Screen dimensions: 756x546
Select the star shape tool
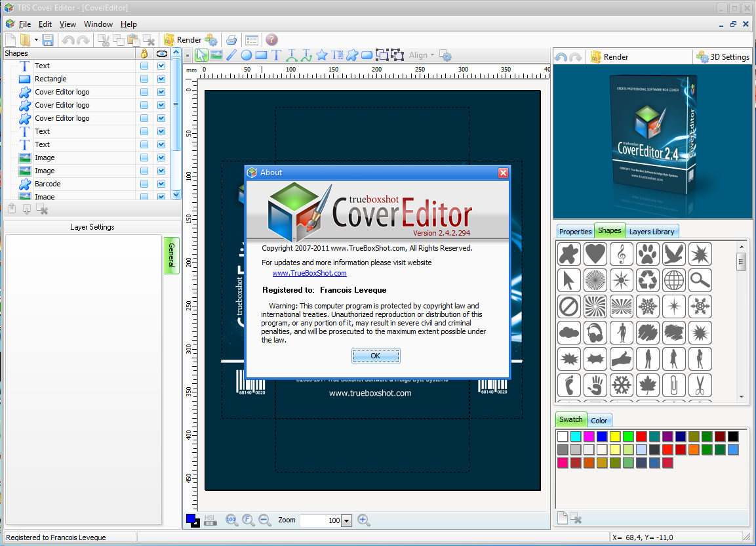[x=321, y=56]
